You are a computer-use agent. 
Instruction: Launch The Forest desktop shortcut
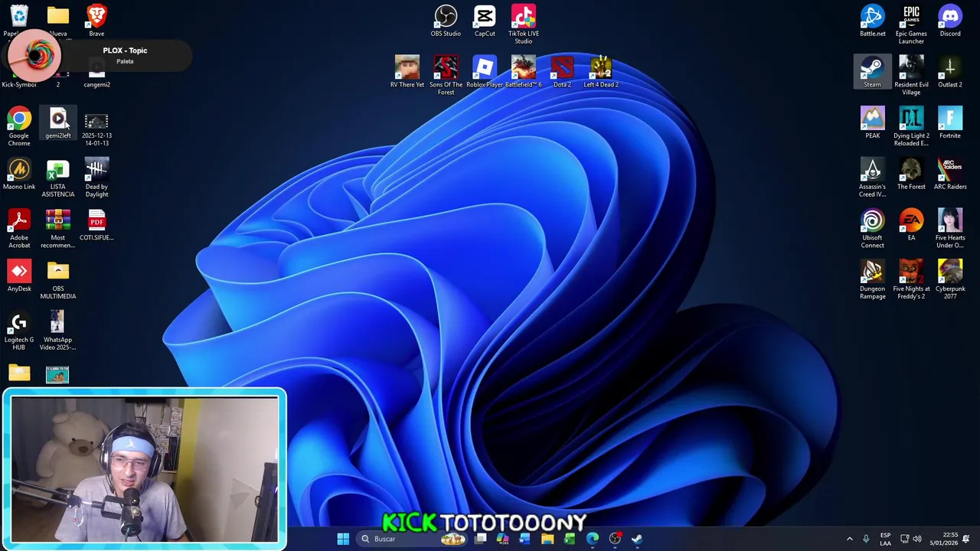(x=911, y=174)
